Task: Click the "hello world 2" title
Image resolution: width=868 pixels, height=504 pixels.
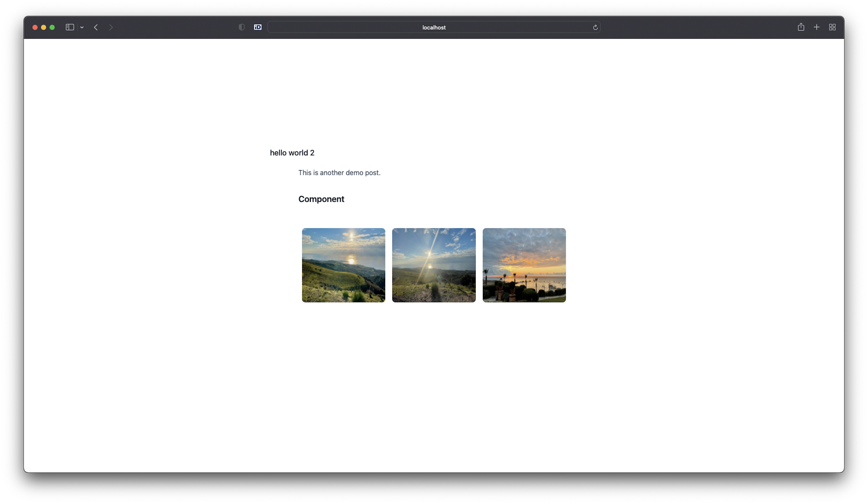Action: [292, 153]
